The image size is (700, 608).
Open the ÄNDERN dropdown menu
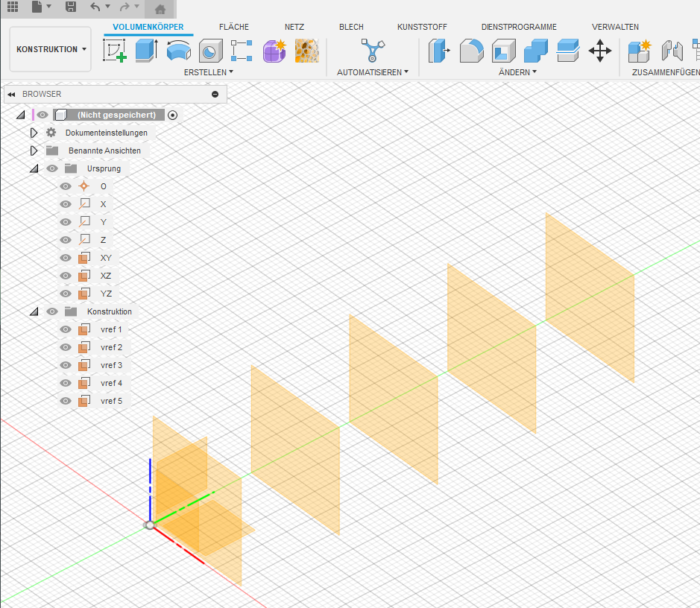click(x=517, y=72)
